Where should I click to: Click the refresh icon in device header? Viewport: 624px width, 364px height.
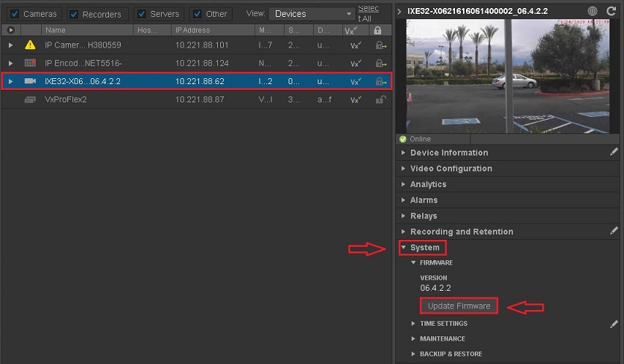point(612,11)
